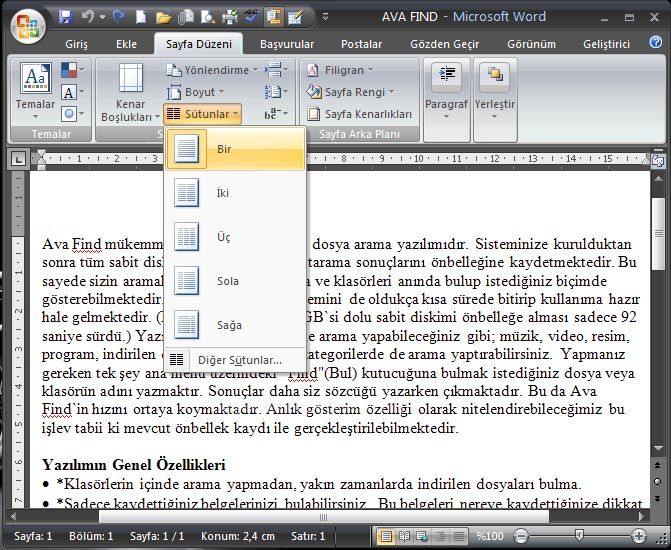Switch to the Ekle tab
671x550 pixels.
coord(126,44)
